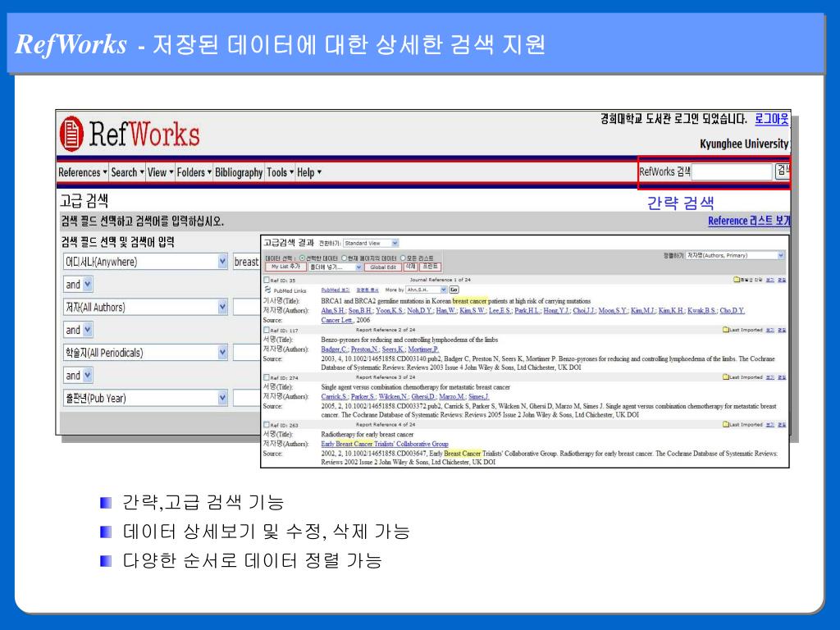Open the 폴더에 넣기 dropdown
840x630 pixels.
(x=336, y=267)
